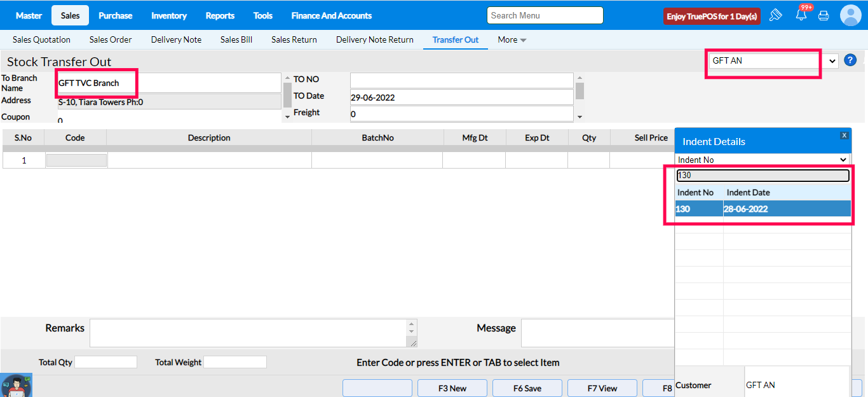Click the blue help question icon

click(x=850, y=60)
